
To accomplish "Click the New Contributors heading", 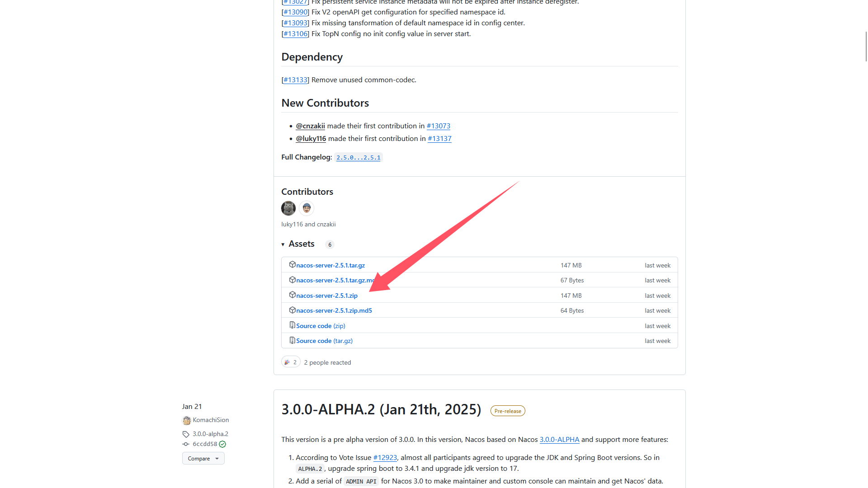I will [325, 103].
